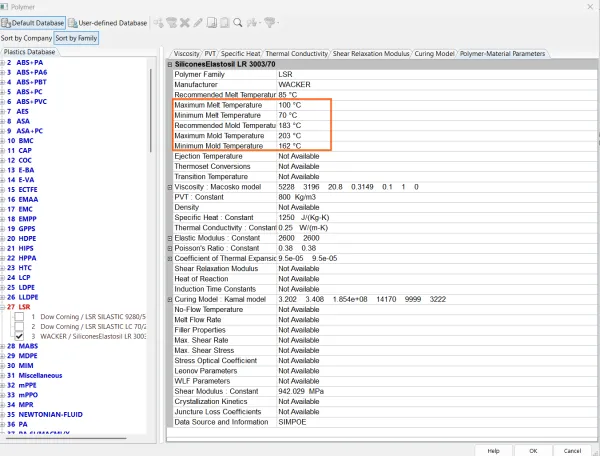Expand the 36 PA family node
Screen dimensions: 600x456
tap(2, 424)
